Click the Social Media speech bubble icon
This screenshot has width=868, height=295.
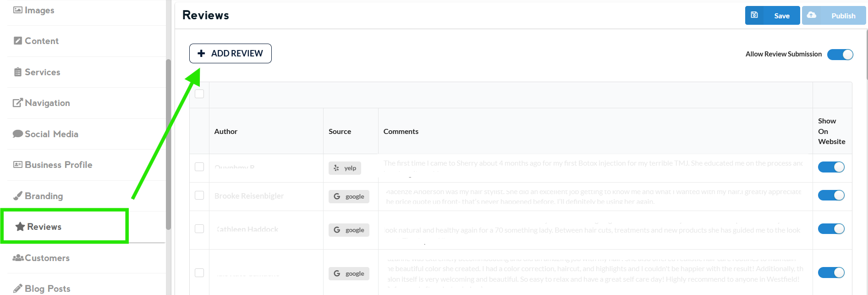(x=18, y=134)
